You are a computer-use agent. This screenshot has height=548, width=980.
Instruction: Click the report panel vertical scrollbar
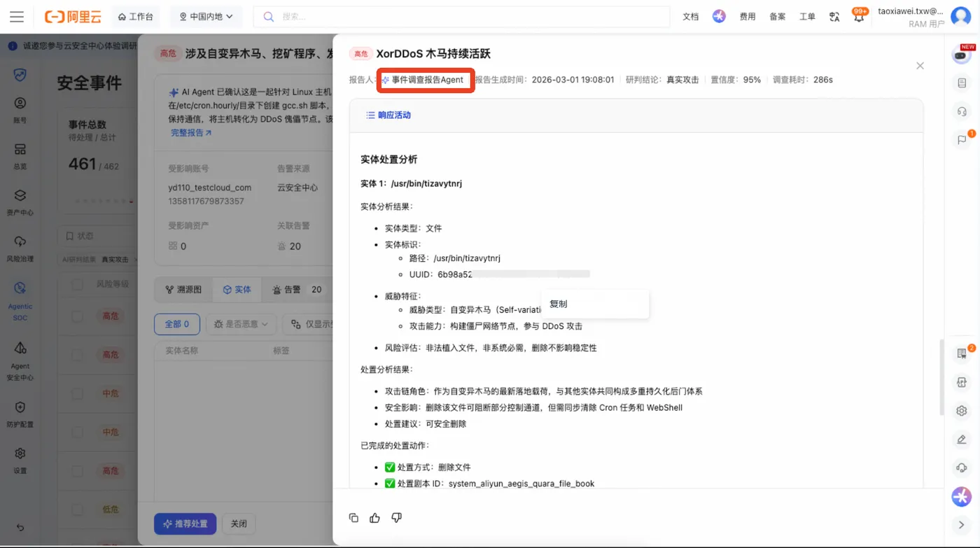(x=942, y=378)
